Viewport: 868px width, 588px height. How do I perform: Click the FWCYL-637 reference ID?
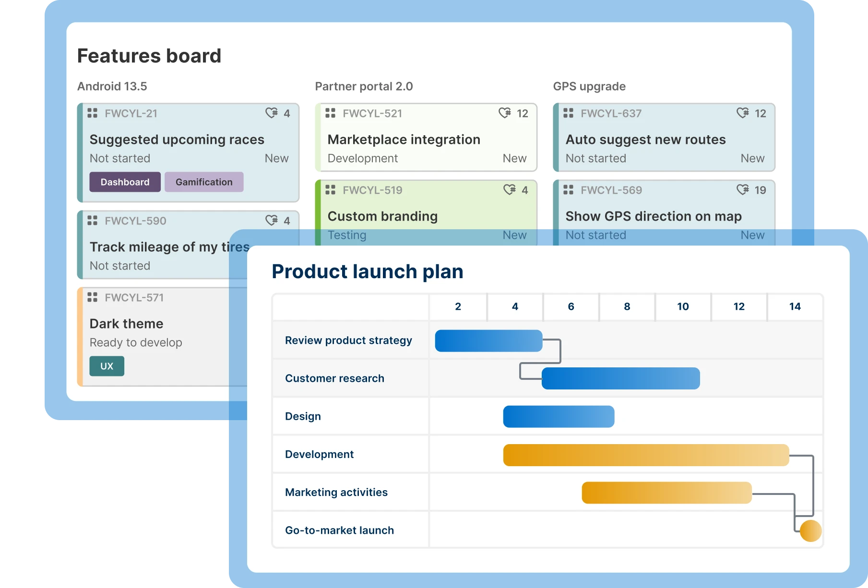click(x=611, y=113)
